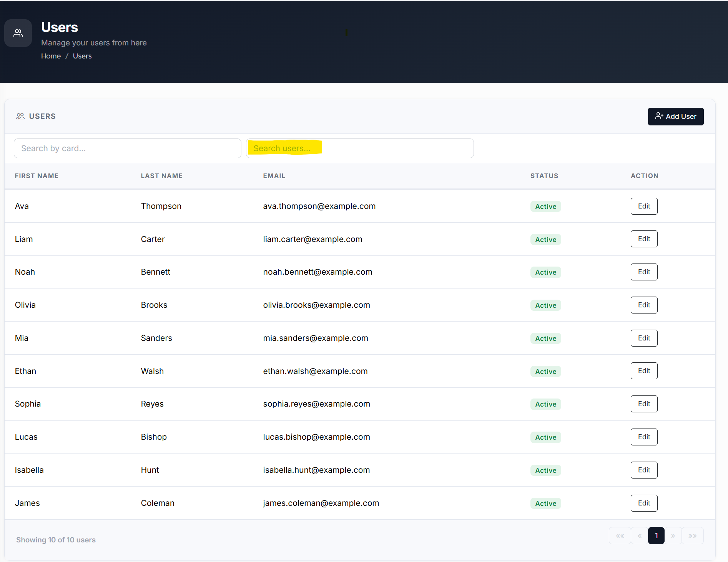
Task: Click the Showing 10 of 10 users text
Action: [56, 540]
